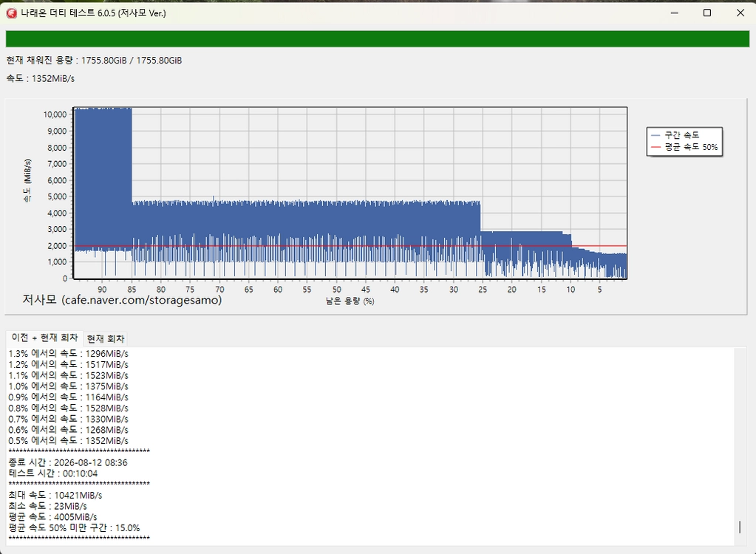Close the Dirty Test window
Viewport: 756px width, 554px height.
pyautogui.click(x=740, y=13)
